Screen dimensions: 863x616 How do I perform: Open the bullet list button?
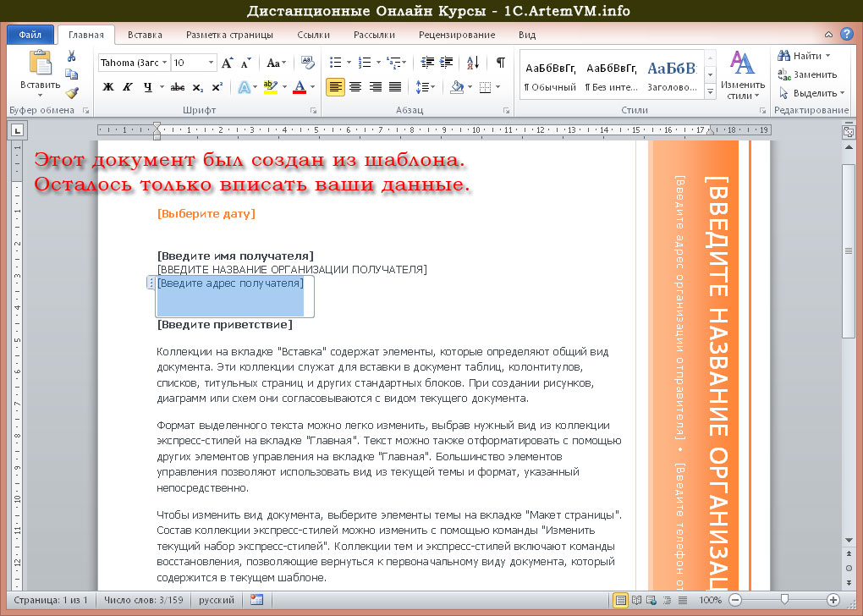point(335,63)
